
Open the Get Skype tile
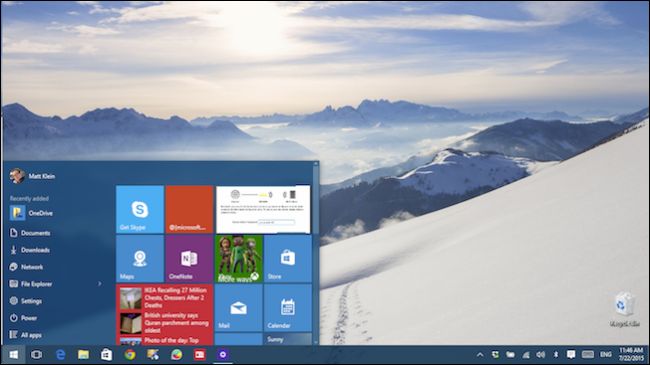(140, 209)
